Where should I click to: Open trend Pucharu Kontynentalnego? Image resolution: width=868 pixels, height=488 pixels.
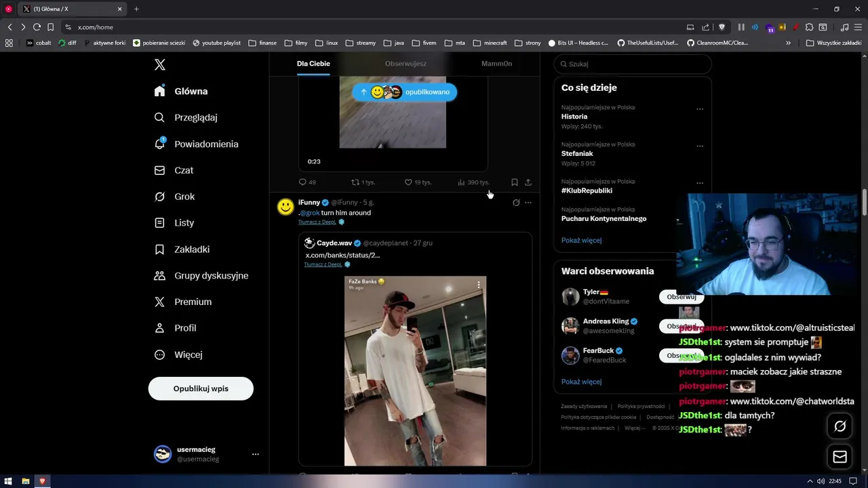click(x=604, y=219)
